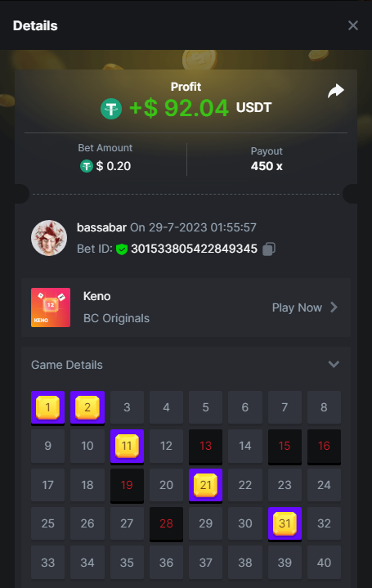Click the Play Now link
This screenshot has height=588, width=372.
pos(297,307)
